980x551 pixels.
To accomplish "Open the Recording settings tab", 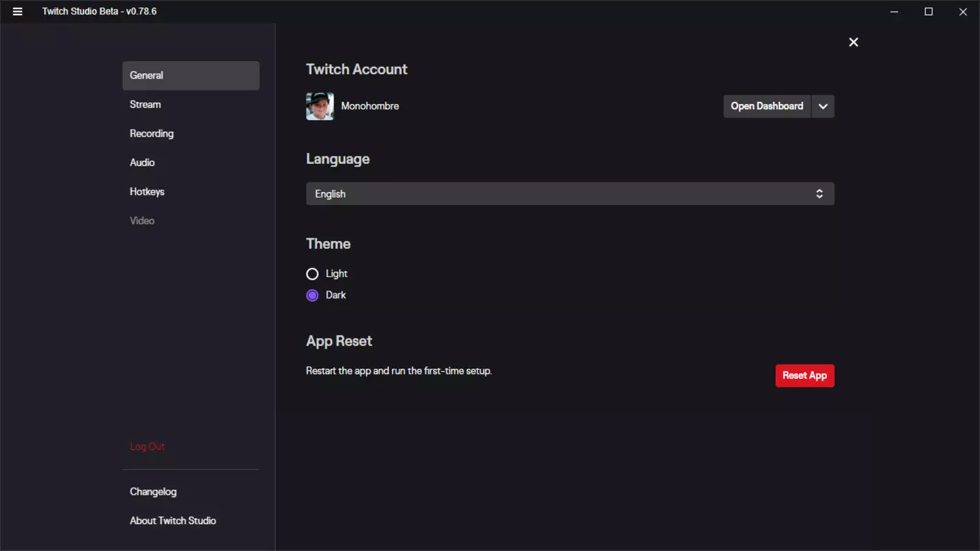I will 191,134.
